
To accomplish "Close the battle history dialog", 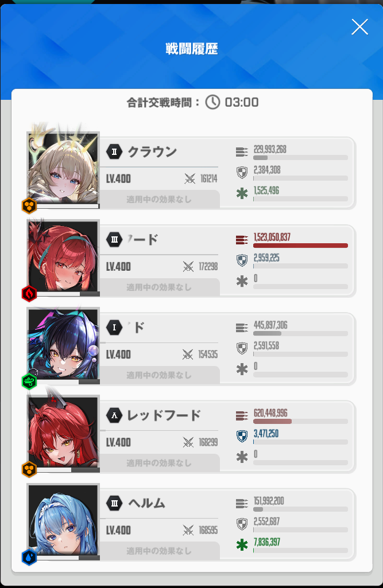I will point(359,27).
